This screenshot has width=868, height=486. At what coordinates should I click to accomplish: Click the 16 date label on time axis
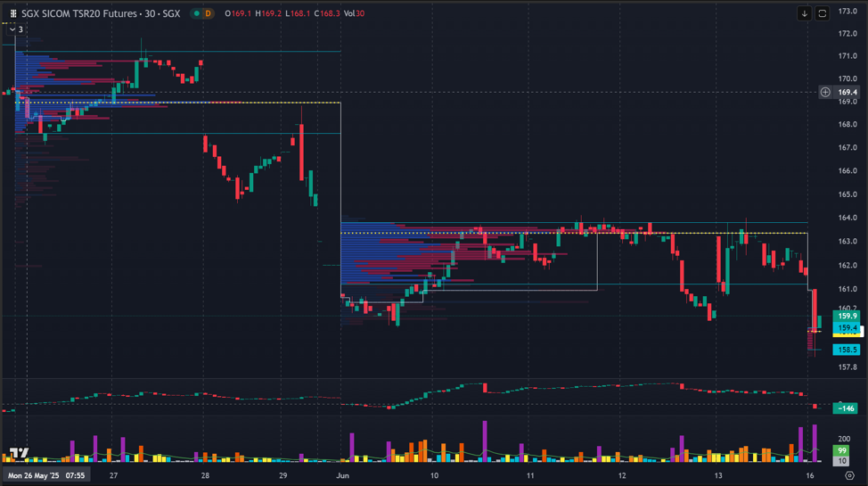point(810,475)
